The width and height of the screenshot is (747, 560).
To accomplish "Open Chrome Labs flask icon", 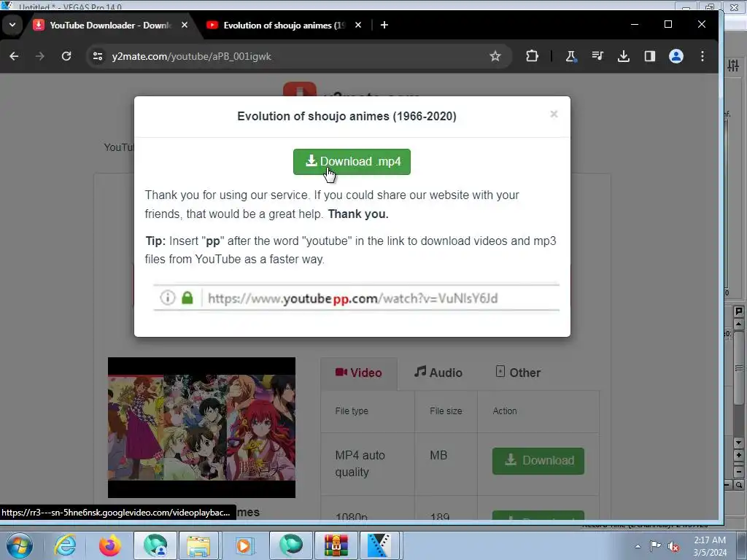I will tap(570, 56).
